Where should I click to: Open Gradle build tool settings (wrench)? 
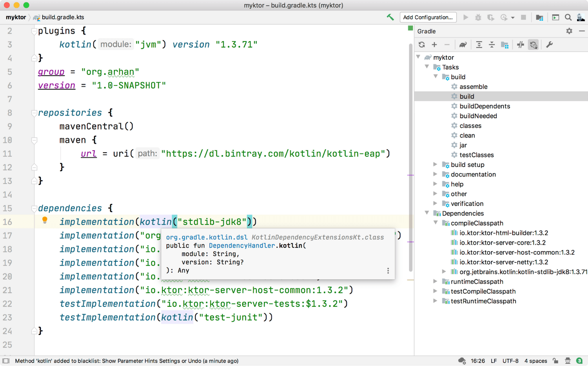coord(550,45)
